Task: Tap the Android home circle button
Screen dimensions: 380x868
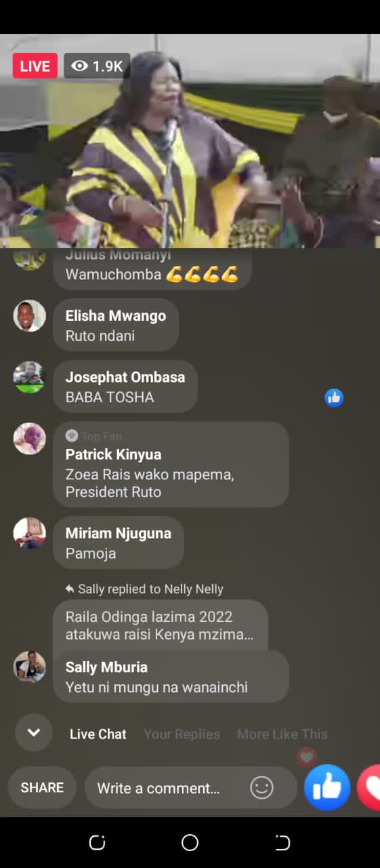Action: [190, 843]
